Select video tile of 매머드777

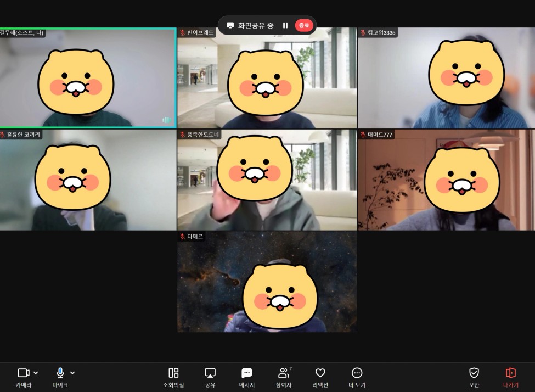pyautogui.click(x=446, y=180)
